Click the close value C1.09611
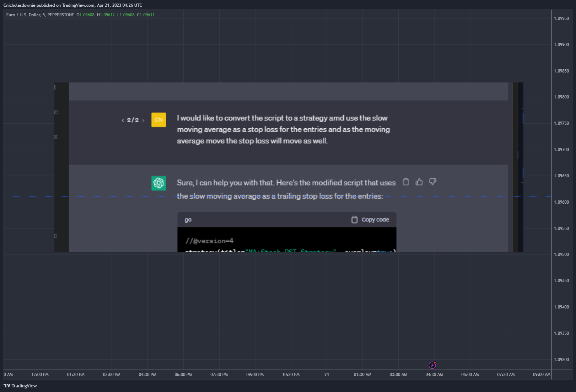Screen dimensions: 576x392 [146, 15]
